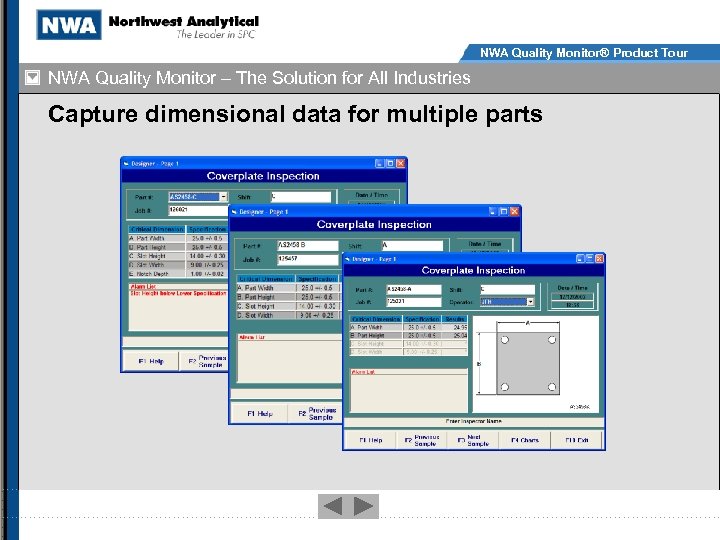Click F2 Previous Sample in back window
The image size is (720, 540).
pos(205,361)
